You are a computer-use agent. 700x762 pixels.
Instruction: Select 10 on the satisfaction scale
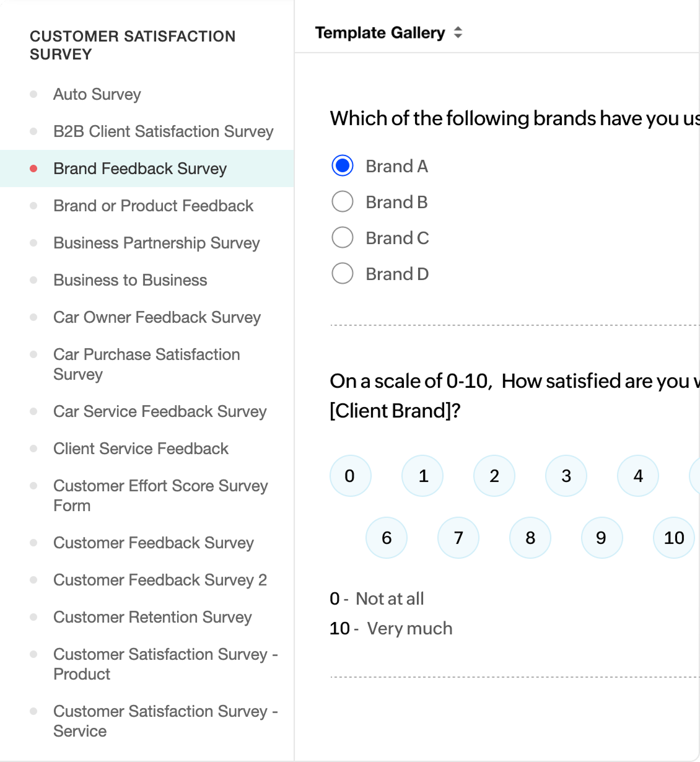coord(673,538)
